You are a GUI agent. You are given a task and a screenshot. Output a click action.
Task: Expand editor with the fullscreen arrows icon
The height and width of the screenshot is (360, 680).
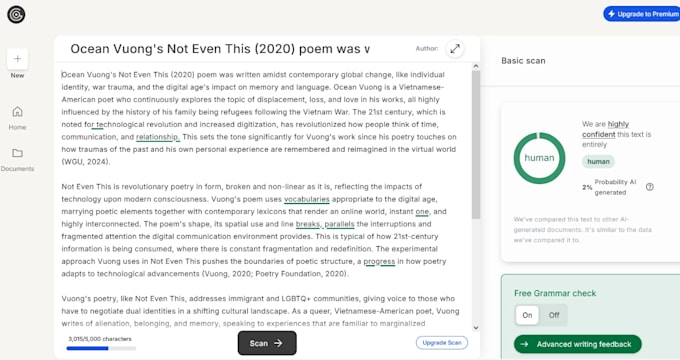[x=455, y=49]
